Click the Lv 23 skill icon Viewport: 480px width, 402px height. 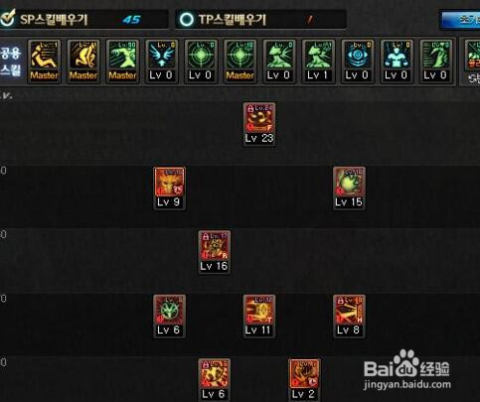(259, 124)
